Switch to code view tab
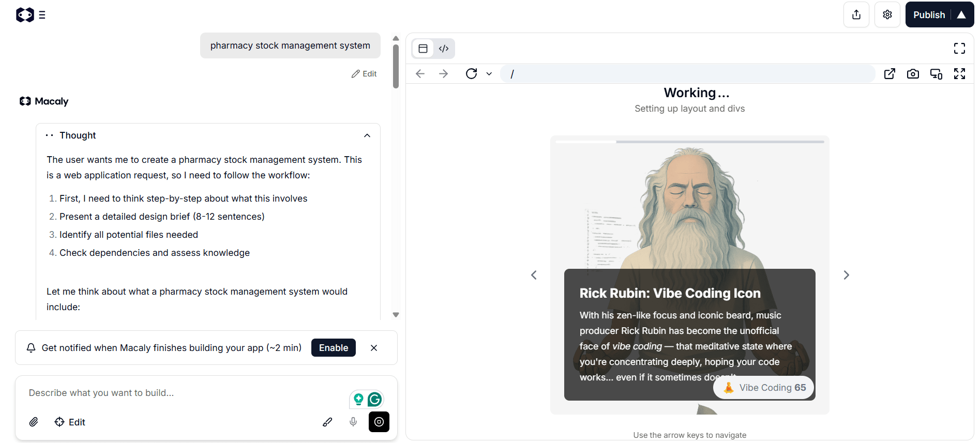Image resolution: width=980 pixels, height=443 pixels. [x=444, y=49]
